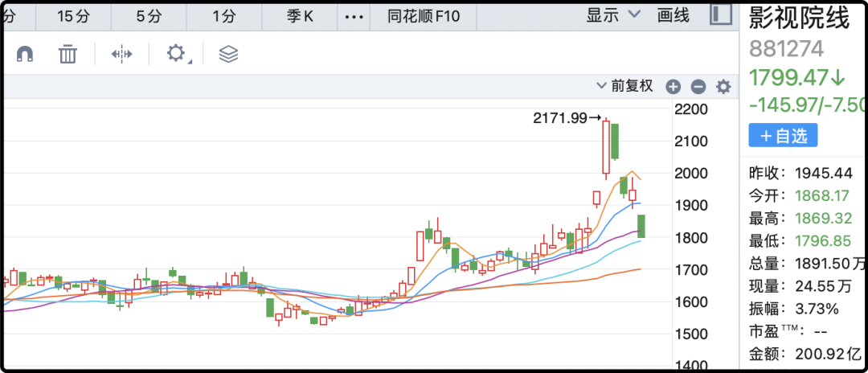Click the last green candlestick on chart
This screenshot has height=373, width=868.
pyautogui.click(x=641, y=226)
